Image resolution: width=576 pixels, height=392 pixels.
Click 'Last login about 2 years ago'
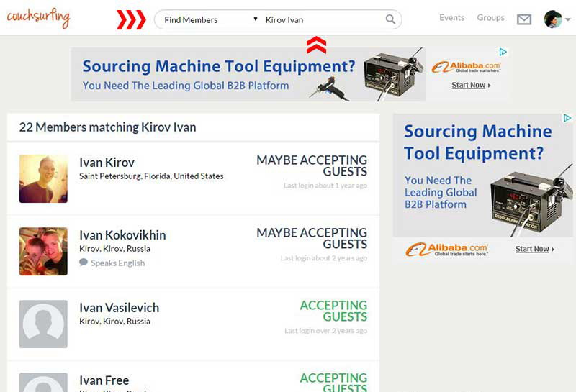point(323,258)
